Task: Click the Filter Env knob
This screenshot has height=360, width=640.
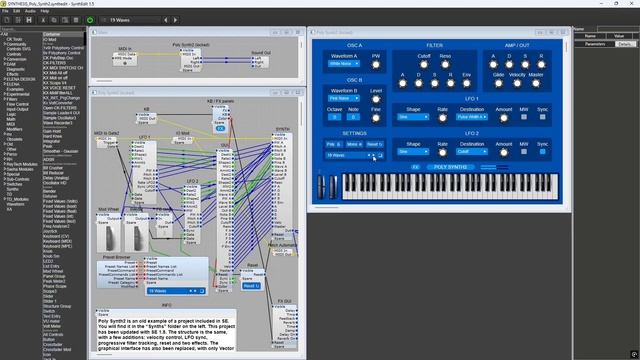Action: click(466, 83)
